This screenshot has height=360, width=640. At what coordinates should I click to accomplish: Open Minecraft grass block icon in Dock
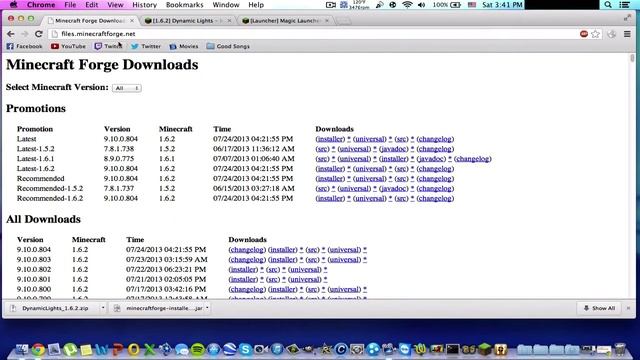(484, 349)
